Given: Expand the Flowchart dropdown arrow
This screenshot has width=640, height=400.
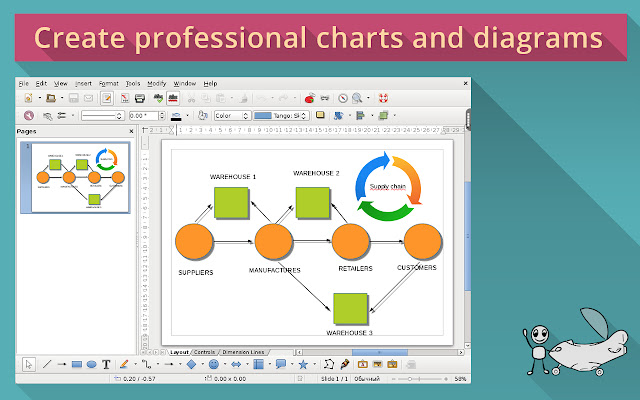Looking at the screenshot, I should click(x=270, y=364).
